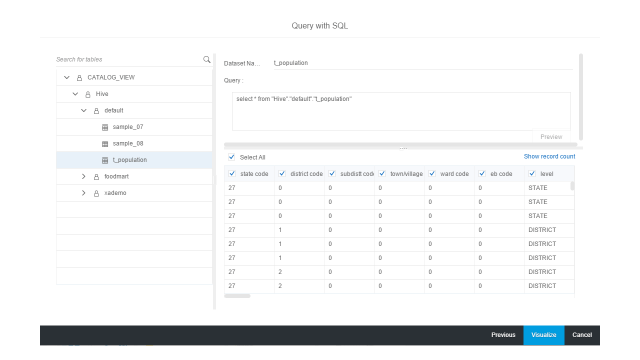Viewport: 640px width, 360px height.
Task: Toggle the ward code column checkbox
Action: click(x=432, y=173)
